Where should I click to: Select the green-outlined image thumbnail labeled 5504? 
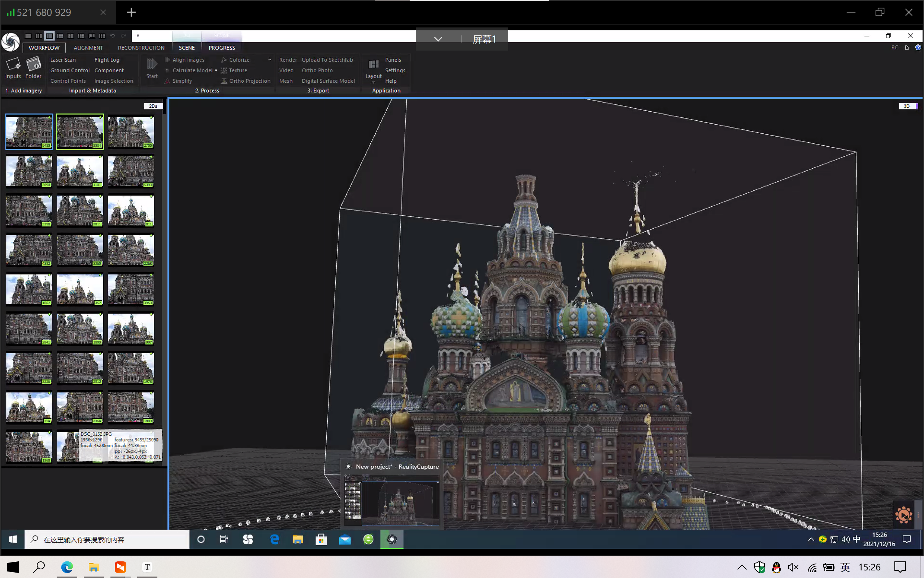80,131
